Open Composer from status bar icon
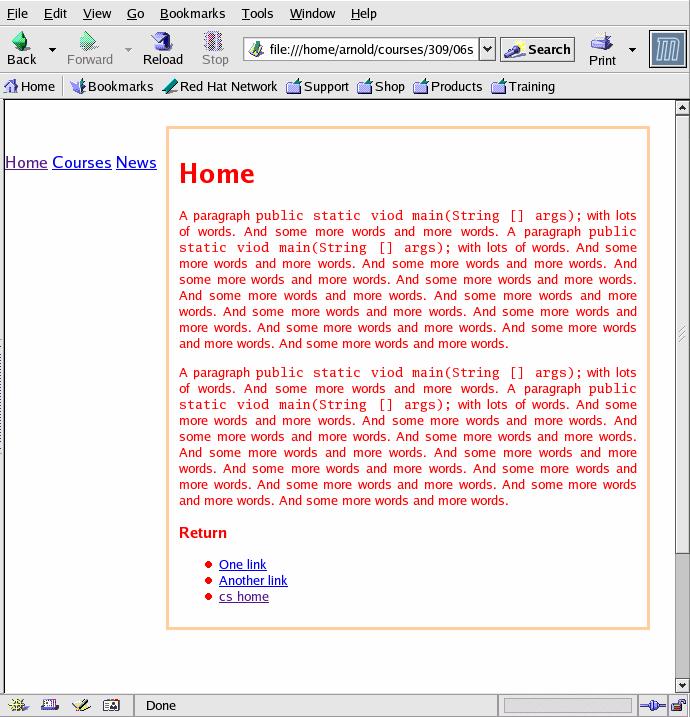The width and height of the screenshot is (690, 717). 81,705
